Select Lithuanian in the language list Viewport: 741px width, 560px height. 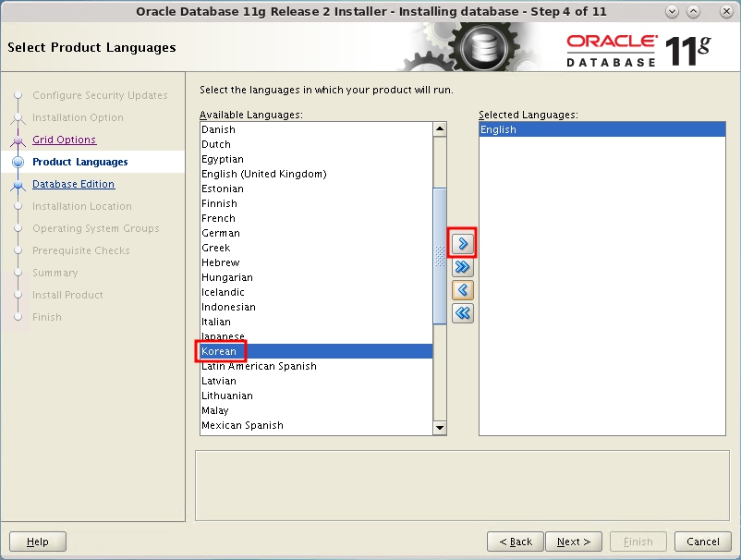[316, 396]
